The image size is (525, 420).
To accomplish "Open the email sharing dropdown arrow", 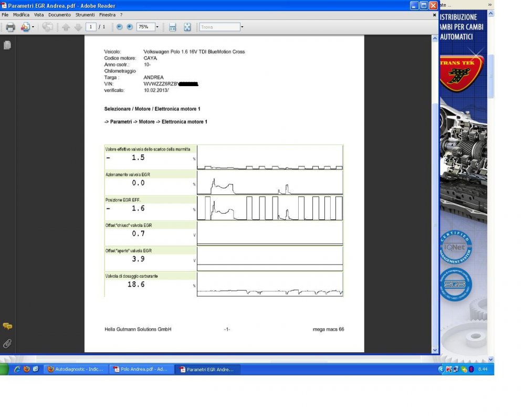I will click(x=33, y=27).
